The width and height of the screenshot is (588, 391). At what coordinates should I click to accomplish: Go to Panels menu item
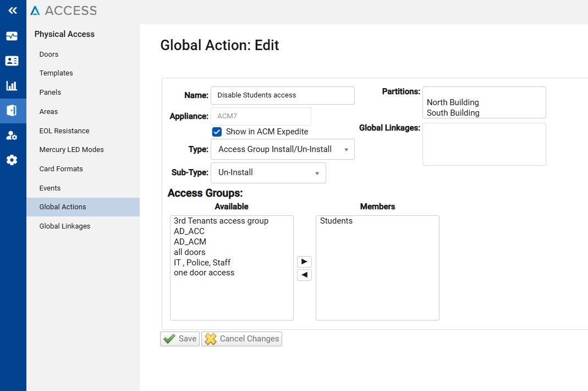(50, 93)
